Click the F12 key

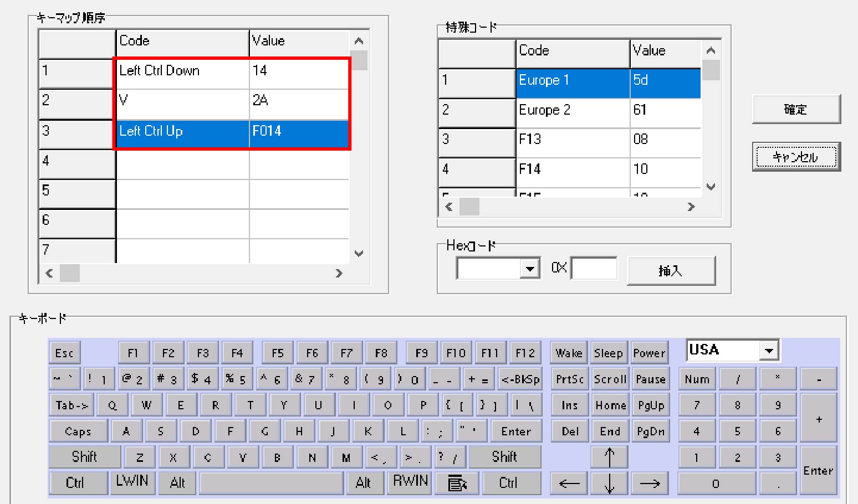525,353
